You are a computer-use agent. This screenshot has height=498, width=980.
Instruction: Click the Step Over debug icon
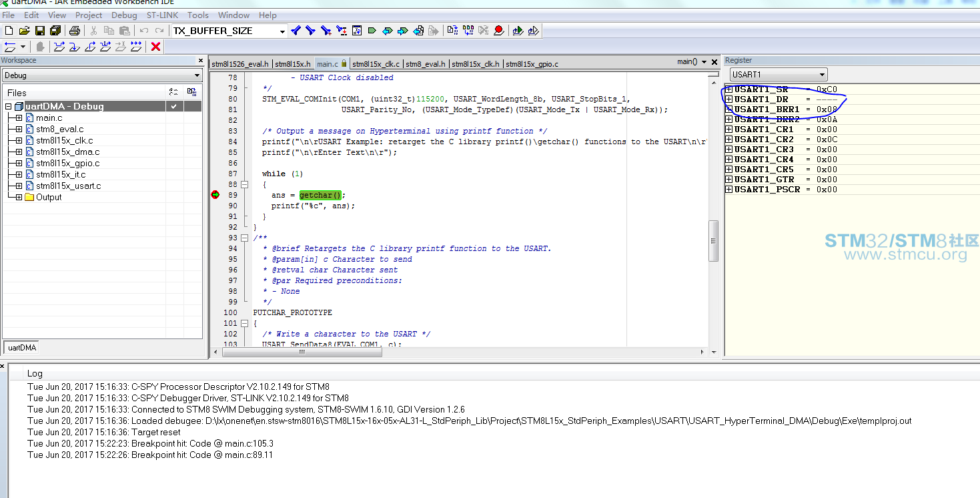(59, 47)
